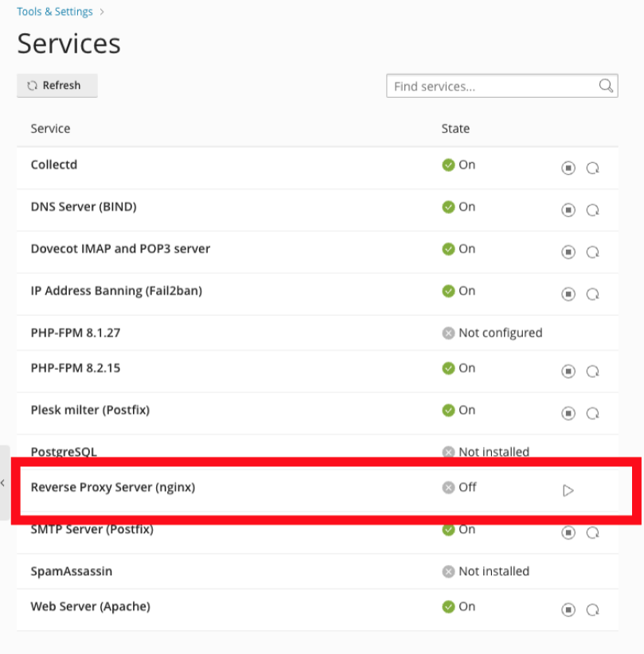The width and height of the screenshot is (644, 654).
Task: Click the Refresh button
Action: (x=57, y=86)
